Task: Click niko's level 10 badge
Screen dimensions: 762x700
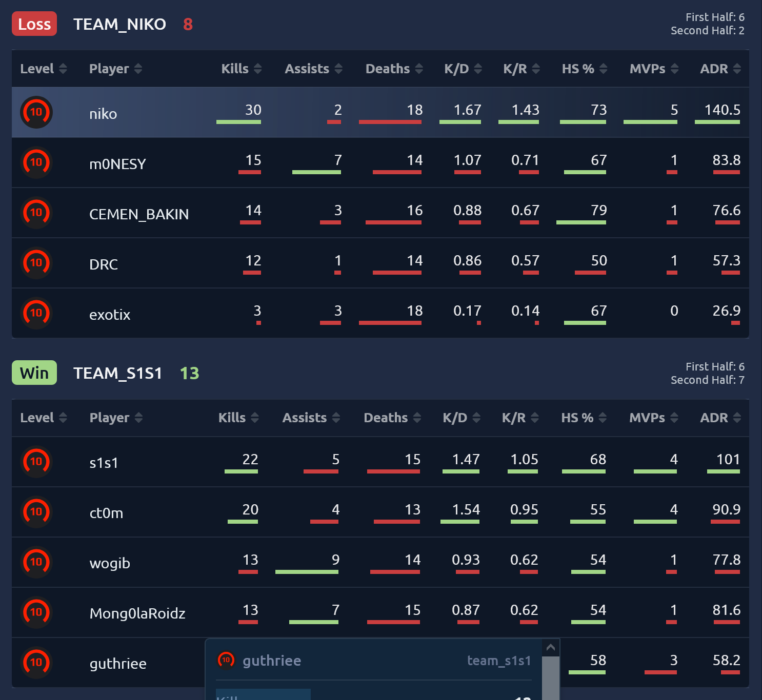Action: pyautogui.click(x=36, y=112)
